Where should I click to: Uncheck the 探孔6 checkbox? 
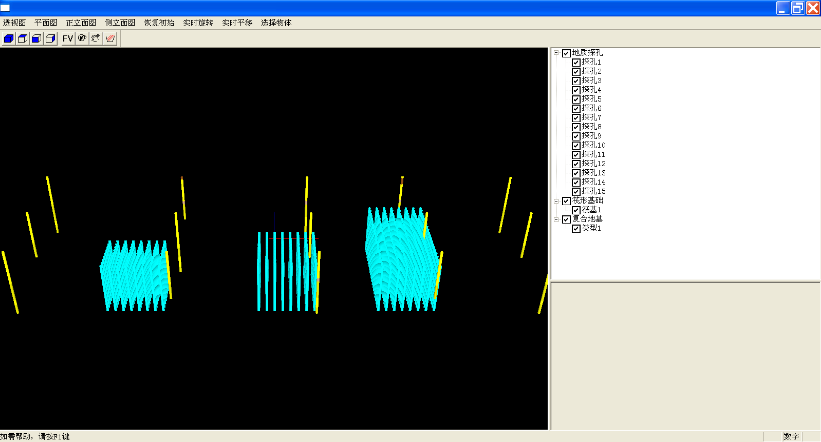(576, 108)
